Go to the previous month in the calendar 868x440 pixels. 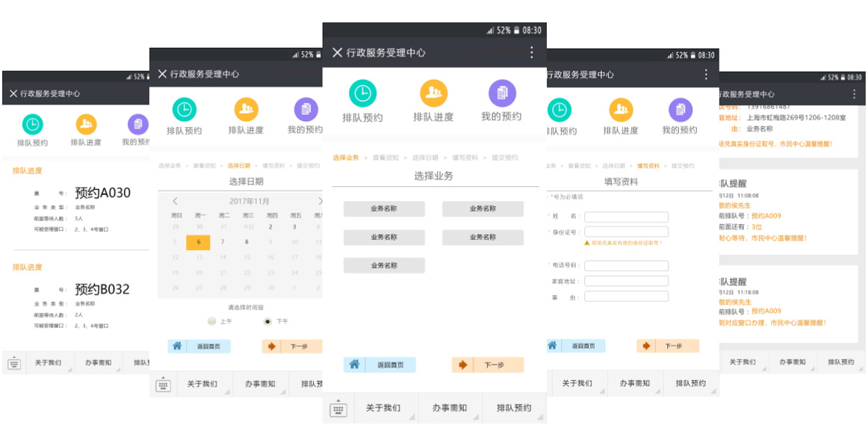click(x=176, y=201)
